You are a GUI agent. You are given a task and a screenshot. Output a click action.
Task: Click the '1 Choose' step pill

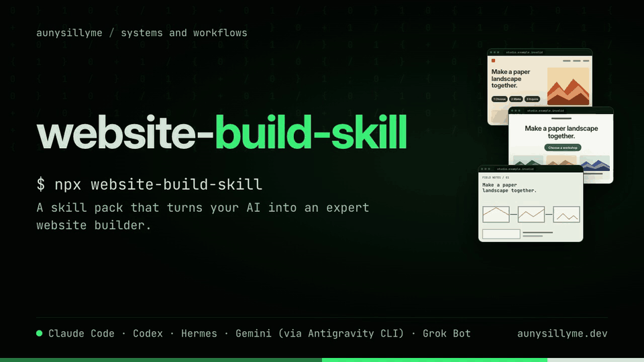499,99
